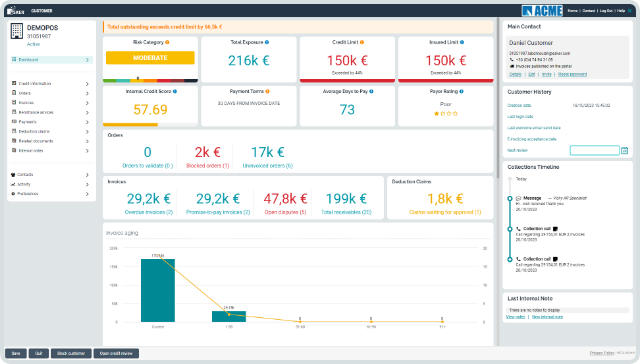
Task: Click the Next review date input field
Action: pos(594,151)
